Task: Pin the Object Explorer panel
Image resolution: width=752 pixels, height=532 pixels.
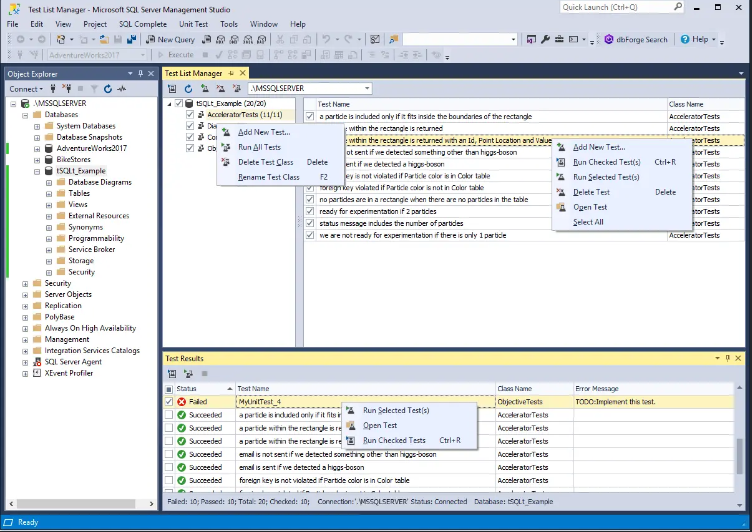Action: tap(141, 74)
